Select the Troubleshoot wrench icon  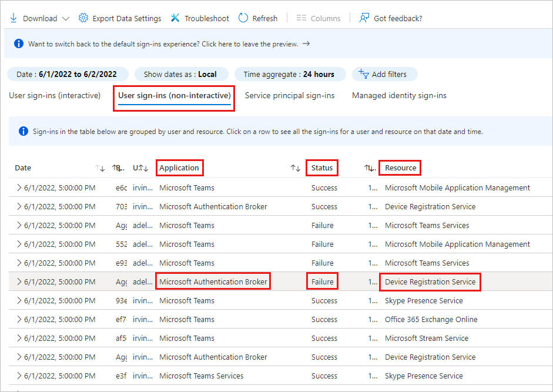175,18
